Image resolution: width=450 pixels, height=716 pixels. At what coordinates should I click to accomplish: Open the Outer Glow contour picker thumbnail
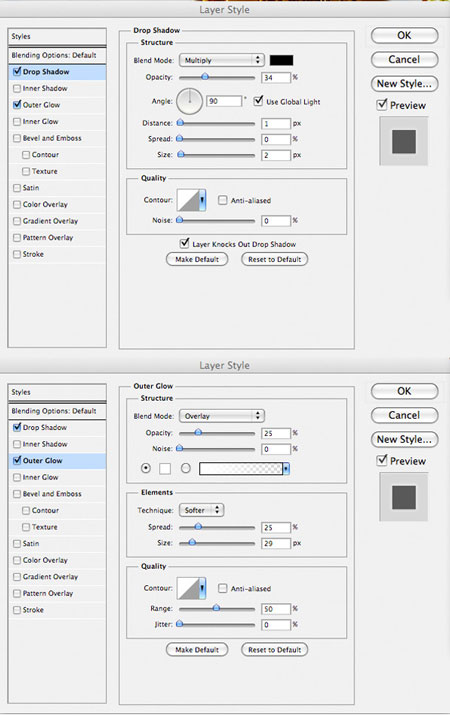pos(191,588)
